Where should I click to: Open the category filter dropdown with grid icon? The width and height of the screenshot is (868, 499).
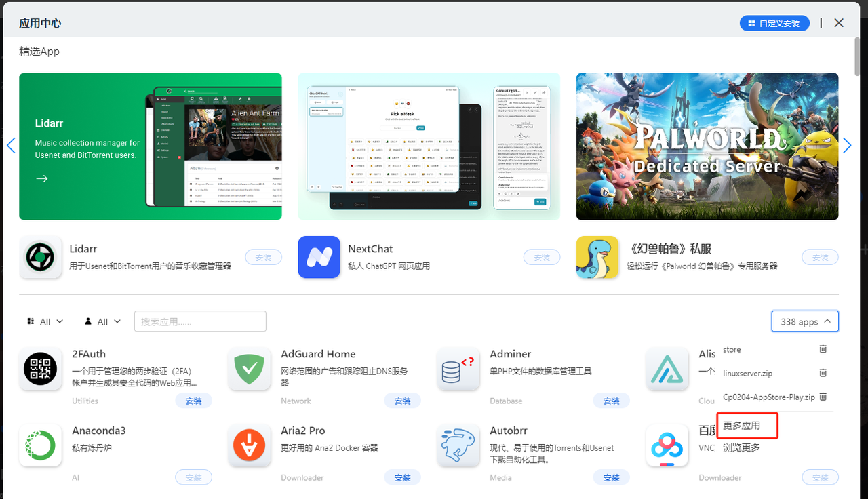point(45,321)
